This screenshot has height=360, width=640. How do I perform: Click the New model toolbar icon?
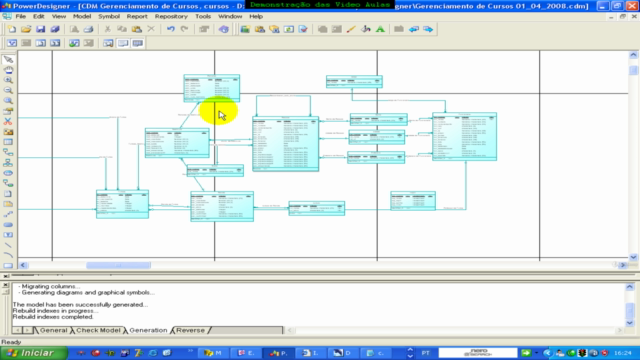pos(12,29)
